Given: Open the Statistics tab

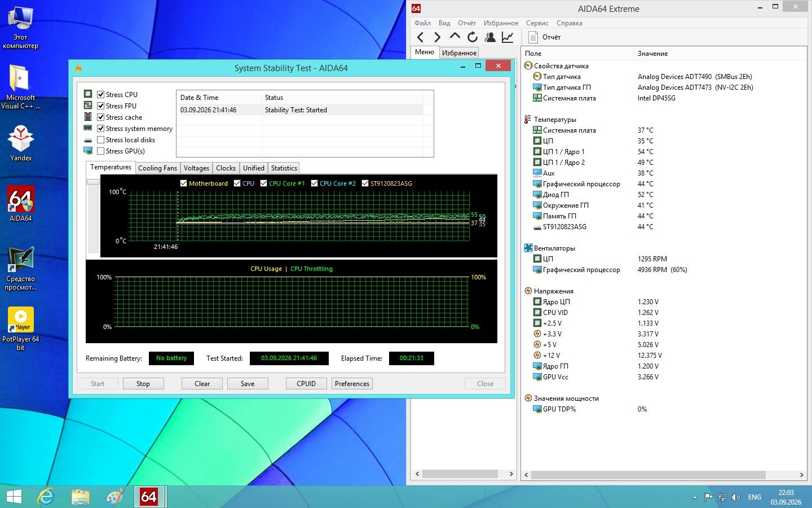Looking at the screenshot, I should pyautogui.click(x=284, y=168).
